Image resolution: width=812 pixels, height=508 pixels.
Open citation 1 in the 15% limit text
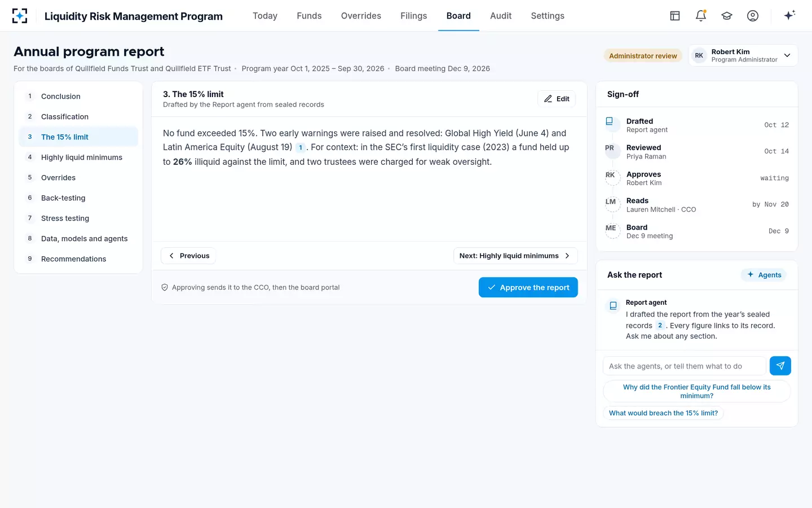(x=301, y=148)
